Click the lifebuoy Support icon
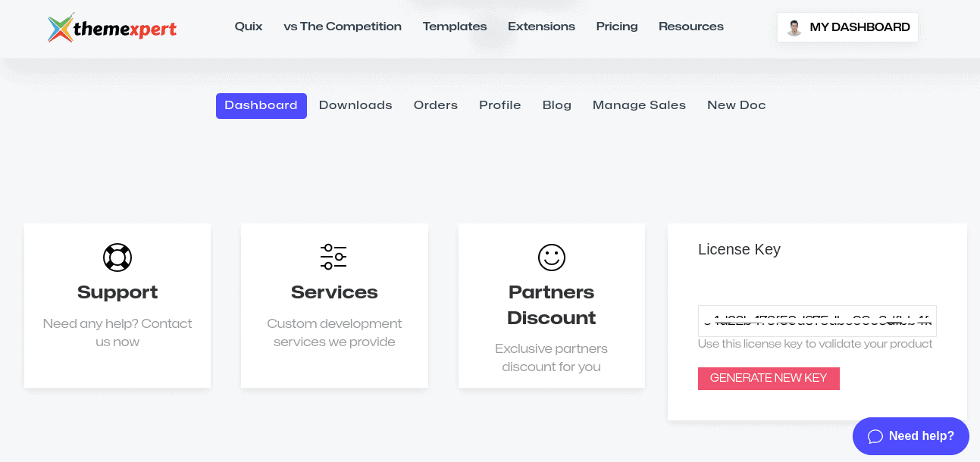 [117, 258]
